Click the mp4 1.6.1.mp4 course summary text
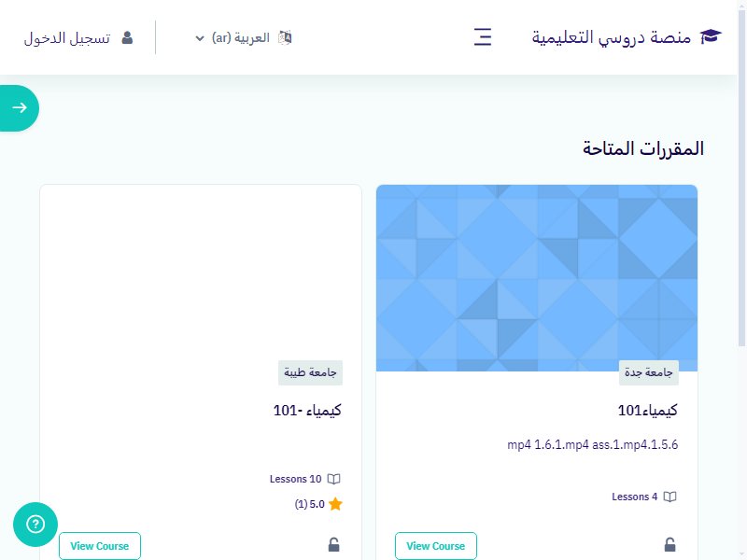 coord(592,445)
